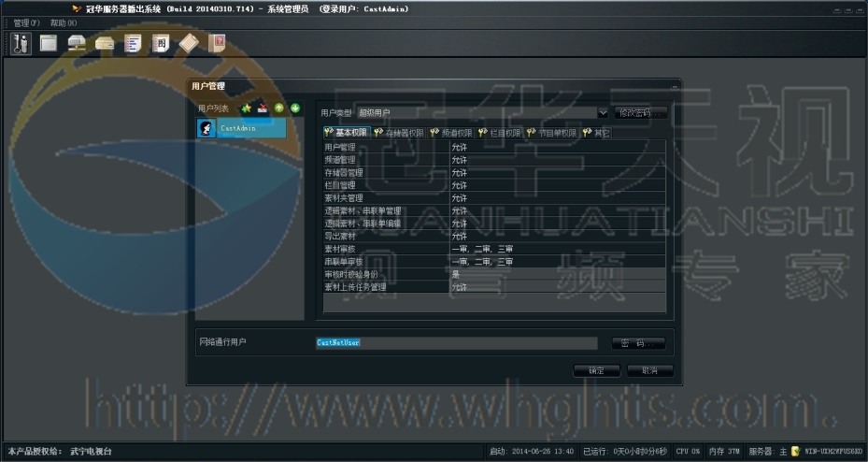
Task: Click the tilted notepad toolbar icon
Action: (x=189, y=43)
